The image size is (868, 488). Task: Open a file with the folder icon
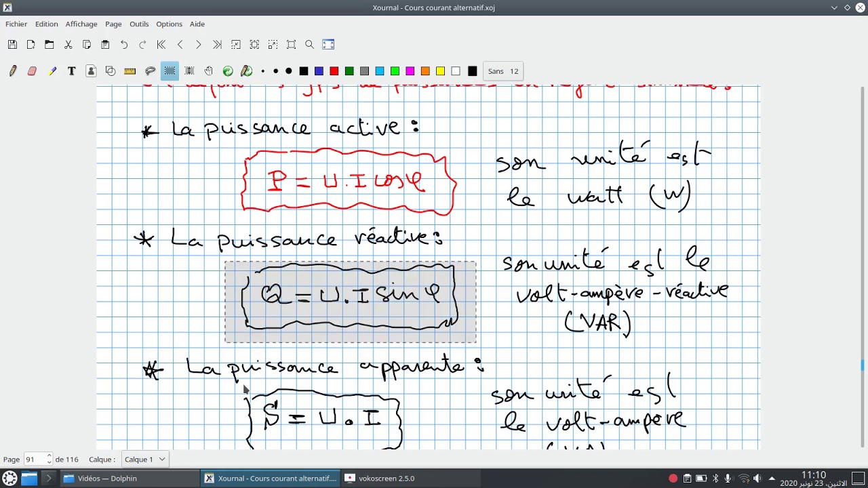coord(50,45)
